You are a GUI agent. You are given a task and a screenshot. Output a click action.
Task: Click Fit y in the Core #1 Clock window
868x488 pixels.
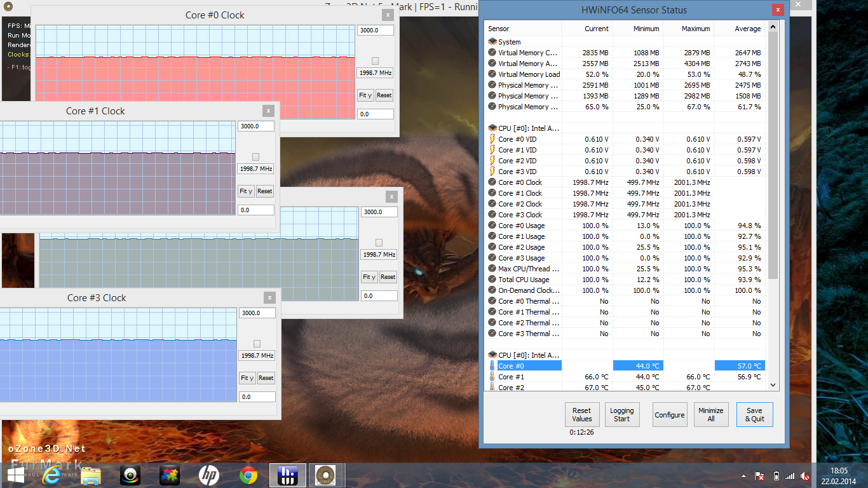click(x=246, y=191)
